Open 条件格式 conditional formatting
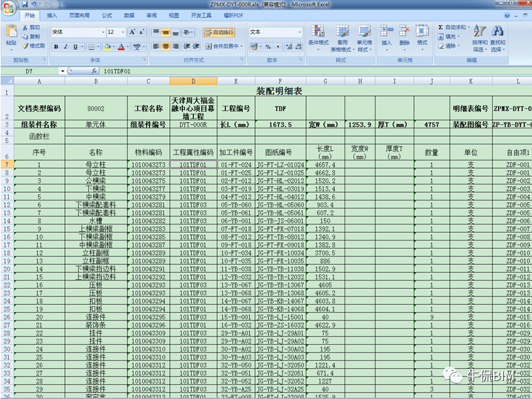The height and width of the screenshot is (399, 532). pos(318,37)
